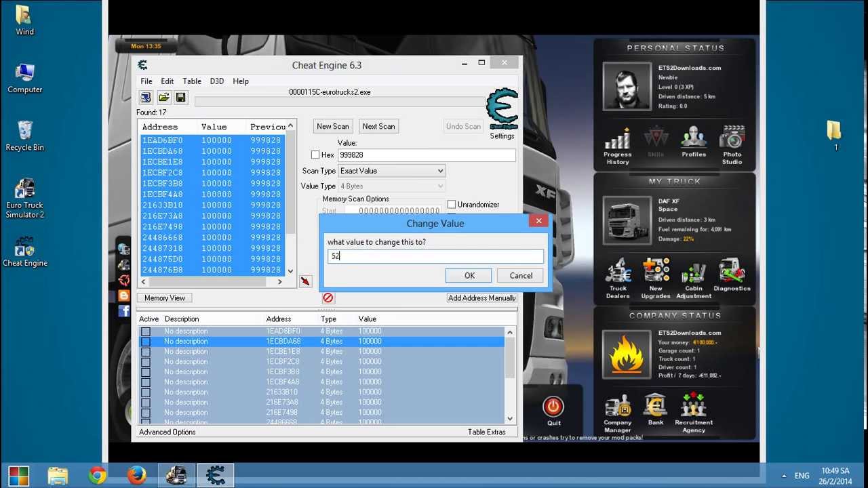Screen dimensions: 868x488
Task: Click the New Scan button
Action: click(x=333, y=126)
